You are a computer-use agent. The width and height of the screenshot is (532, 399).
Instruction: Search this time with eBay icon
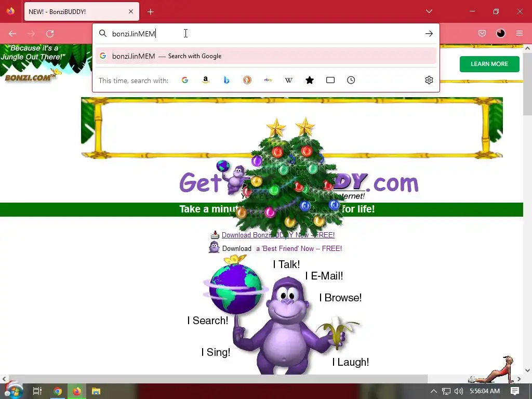(x=268, y=80)
